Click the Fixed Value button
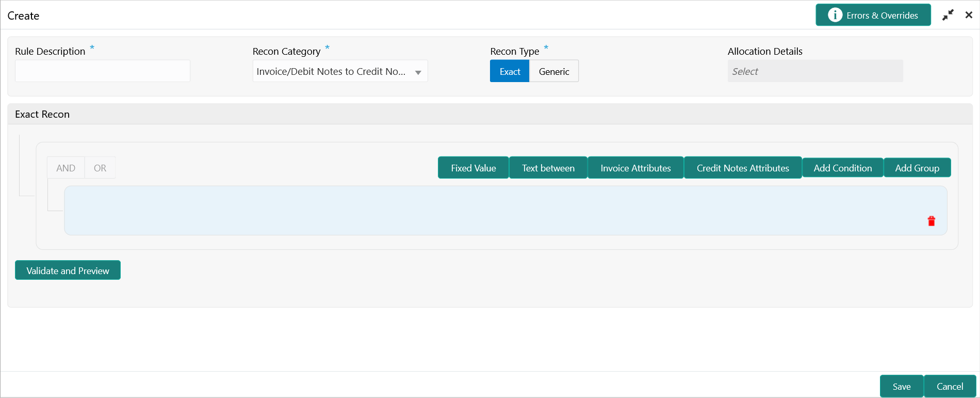This screenshot has height=398, width=980. (473, 168)
